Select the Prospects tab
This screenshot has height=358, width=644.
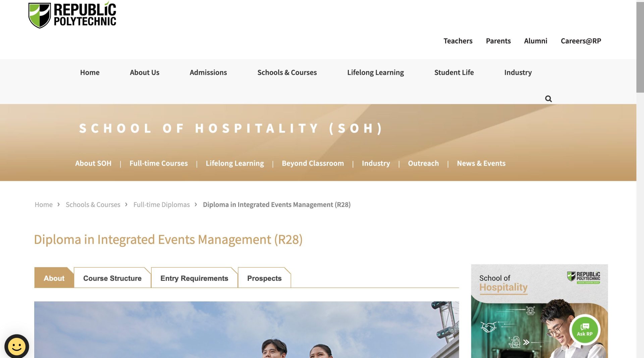(264, 278)
